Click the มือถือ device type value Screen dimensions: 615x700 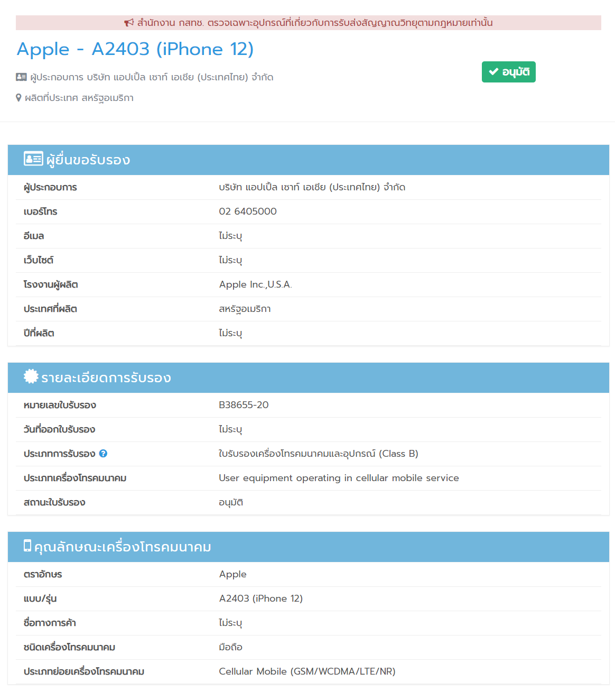(x=230, y=647)
